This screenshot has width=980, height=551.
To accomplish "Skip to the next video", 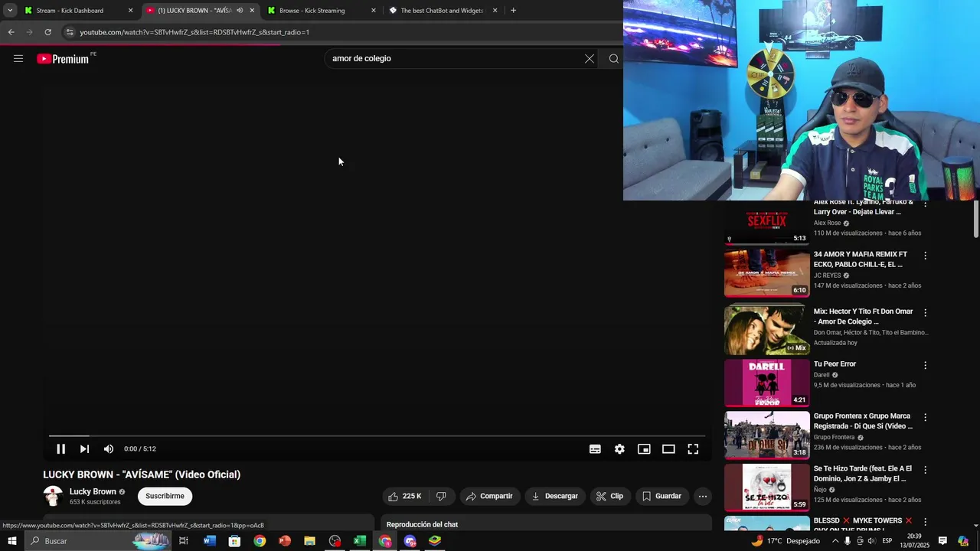I will point(85,449).
